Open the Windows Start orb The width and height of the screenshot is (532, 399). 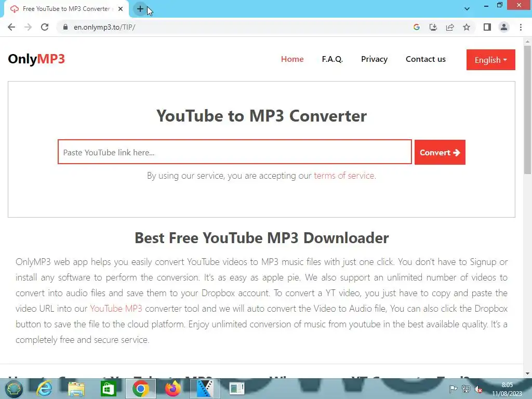click(x=14, y=389)
